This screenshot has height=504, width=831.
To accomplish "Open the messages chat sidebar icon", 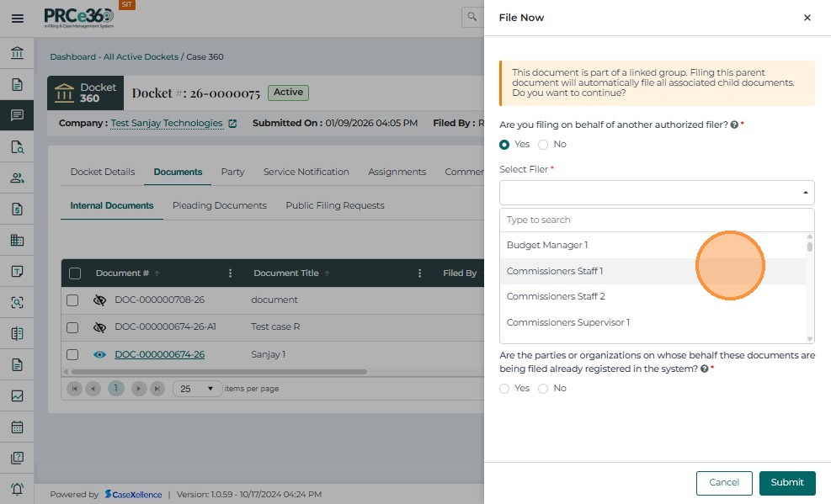I will coord(17,115).
